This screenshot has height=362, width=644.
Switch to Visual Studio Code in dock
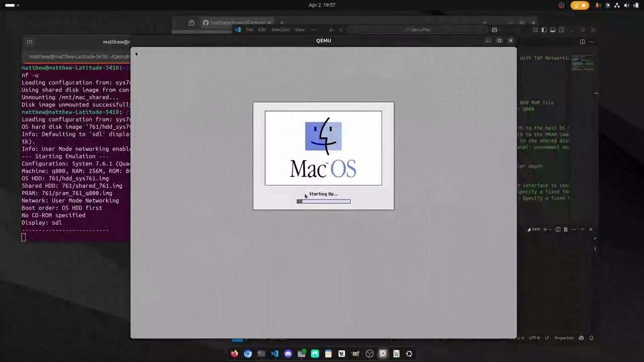[274, 353]
